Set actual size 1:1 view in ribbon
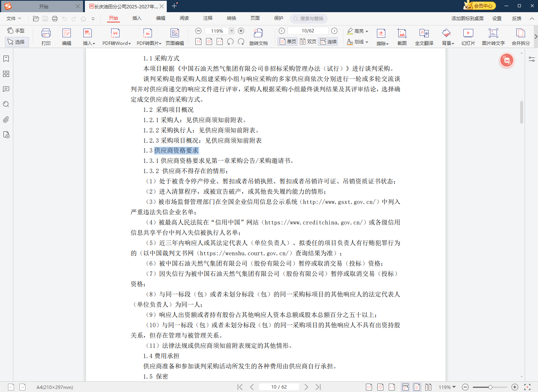538x392 pixels. 198,41
